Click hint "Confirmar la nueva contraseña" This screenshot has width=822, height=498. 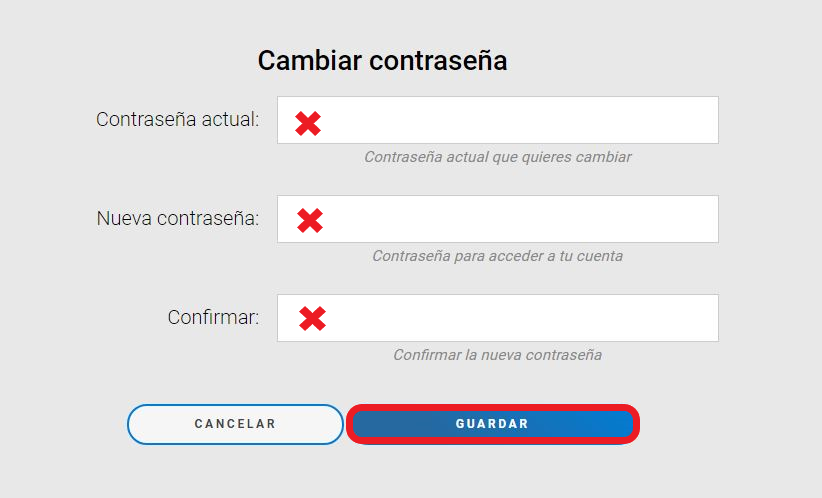[497, 355]
